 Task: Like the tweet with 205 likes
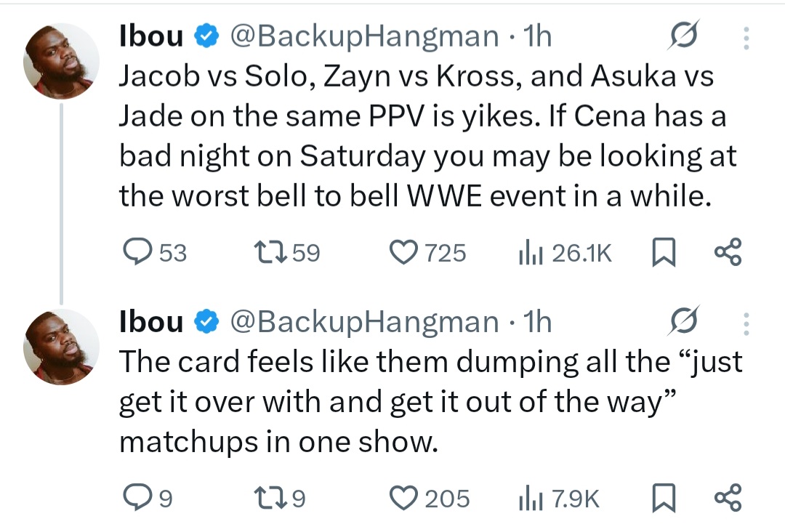(x=401, y=499)
